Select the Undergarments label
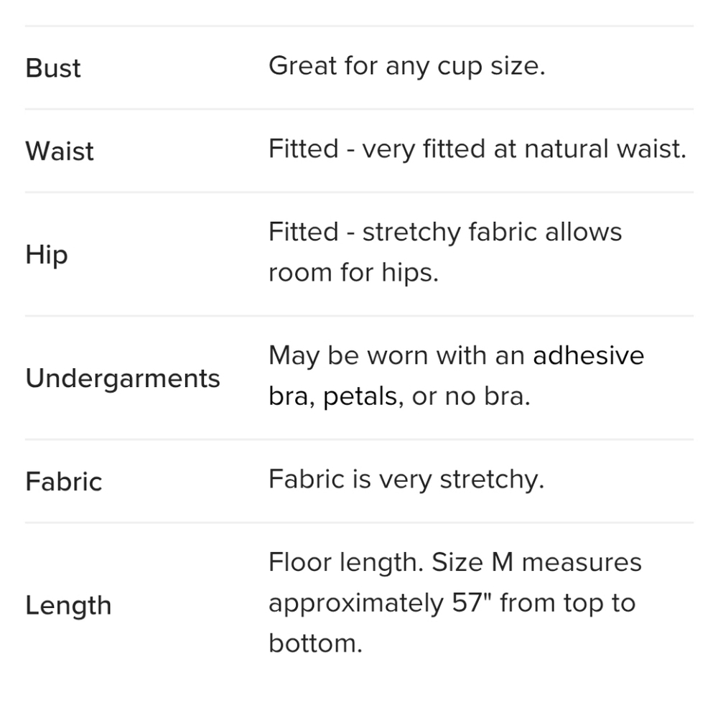Screen dimensions: 718x728 pos(123,378)
